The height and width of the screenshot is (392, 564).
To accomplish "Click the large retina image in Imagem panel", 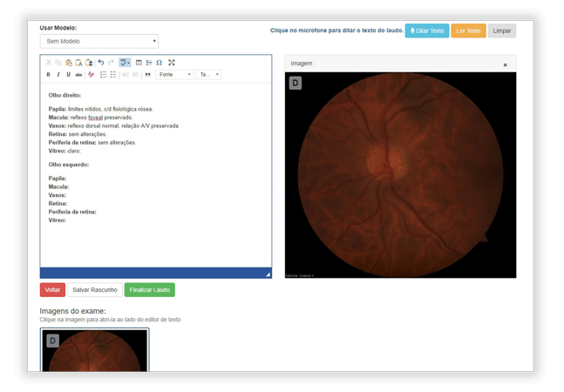I will [x=400, y=175].
